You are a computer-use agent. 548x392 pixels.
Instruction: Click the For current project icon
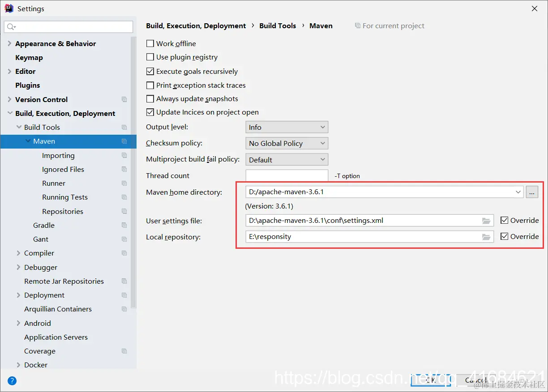(357, 26)
